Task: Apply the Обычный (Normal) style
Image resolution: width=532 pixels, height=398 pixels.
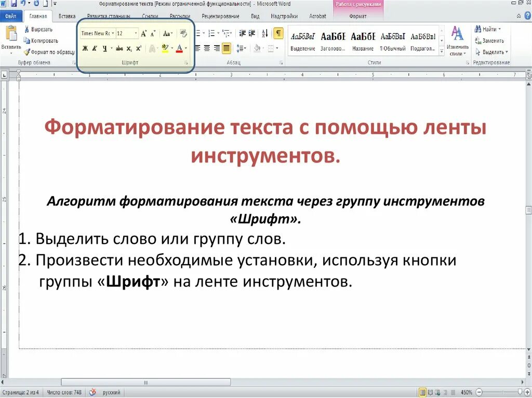Action: pos(393,40)
